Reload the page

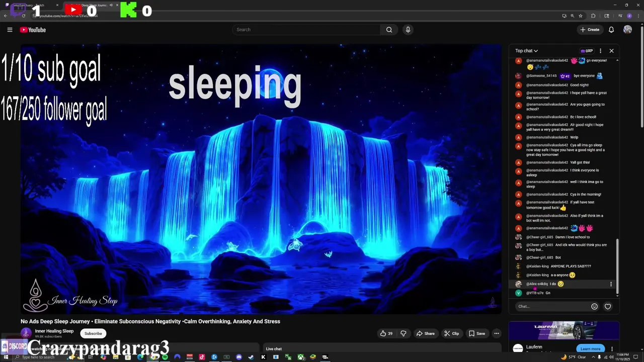click(x=23, y=16)
